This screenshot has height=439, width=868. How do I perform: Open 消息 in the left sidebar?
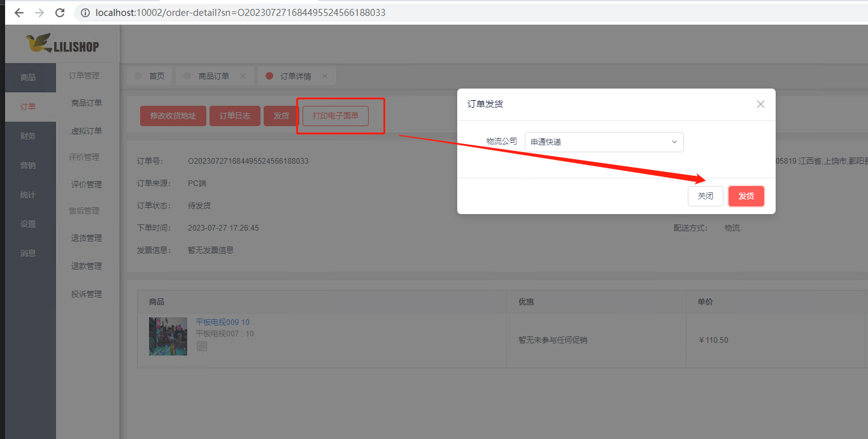(28, 253)
